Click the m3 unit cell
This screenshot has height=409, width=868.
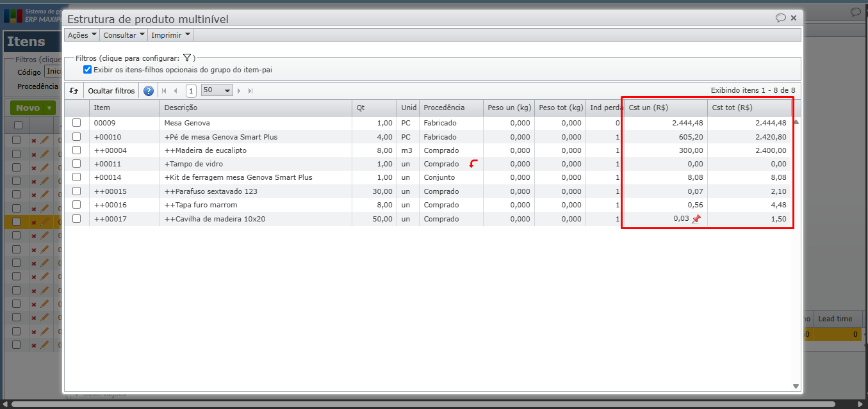[x=407, y=150]
